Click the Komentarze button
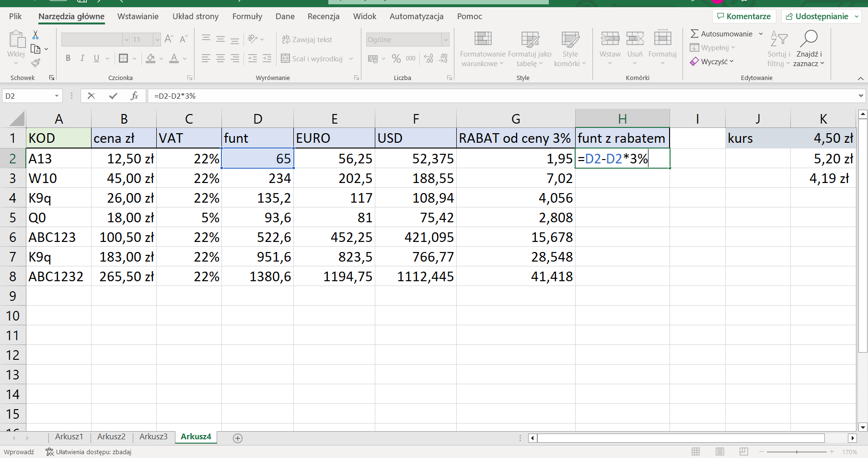The height and width of the screenshot is (458, 868). click(744, 16)
